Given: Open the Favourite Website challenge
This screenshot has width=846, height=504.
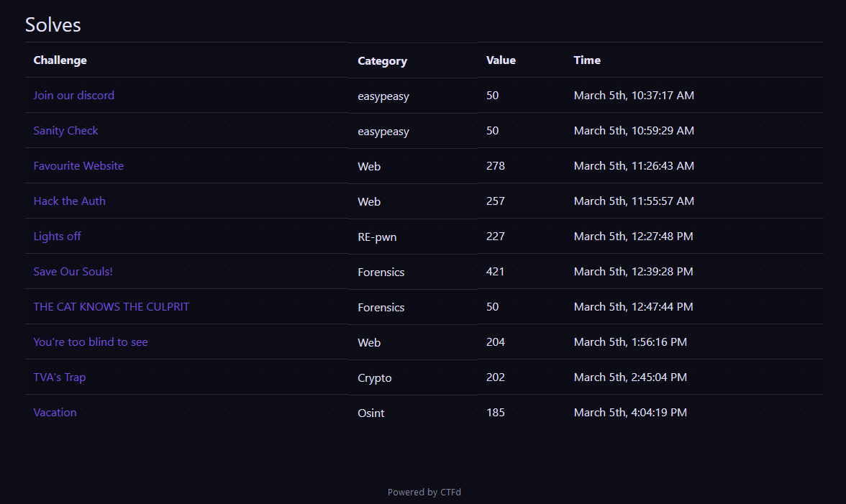Looking at the screenshot, I should pos(79,166).
